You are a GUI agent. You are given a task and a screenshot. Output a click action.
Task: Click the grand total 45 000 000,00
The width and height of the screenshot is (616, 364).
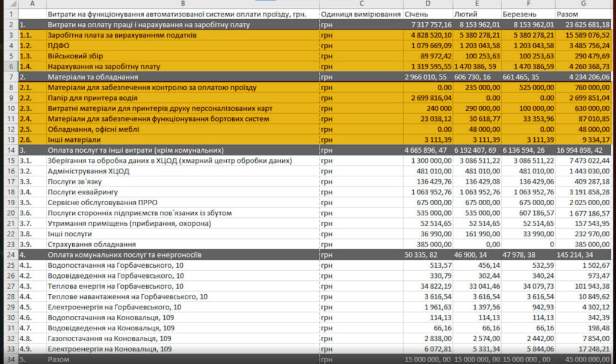pyautogui.click(x=587, y=359)
